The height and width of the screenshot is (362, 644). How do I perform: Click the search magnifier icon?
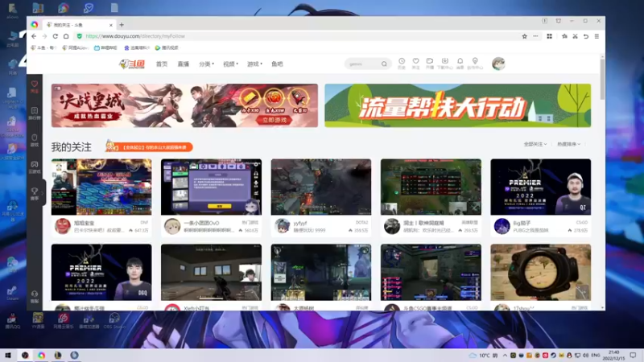384,64
